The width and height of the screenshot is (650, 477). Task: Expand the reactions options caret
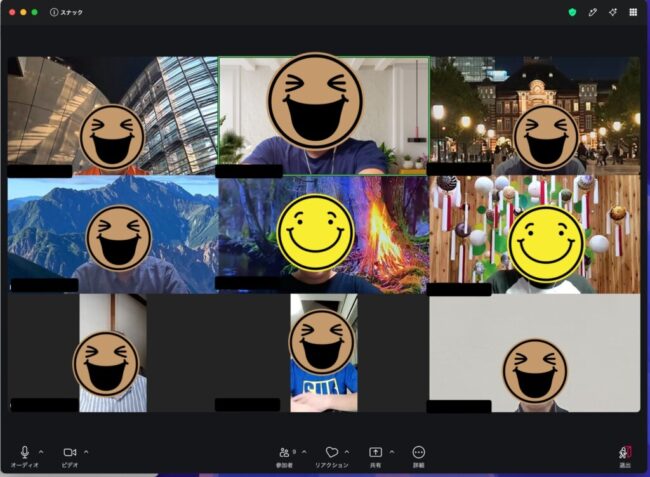pos(347,452)
